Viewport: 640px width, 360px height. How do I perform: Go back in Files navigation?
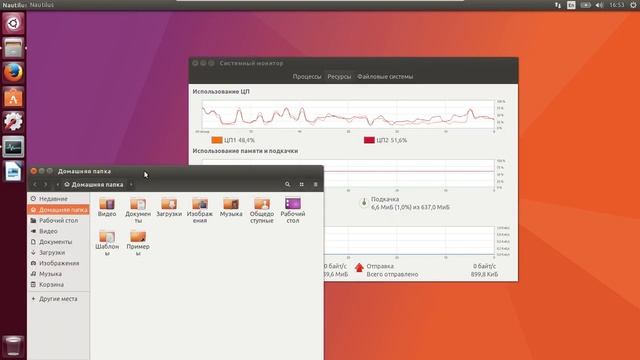tap(35, 184)
